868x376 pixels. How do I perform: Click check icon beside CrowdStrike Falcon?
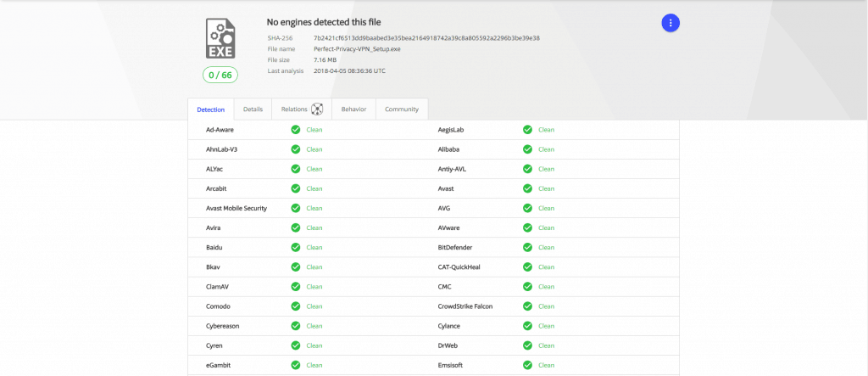coord(527,306)
